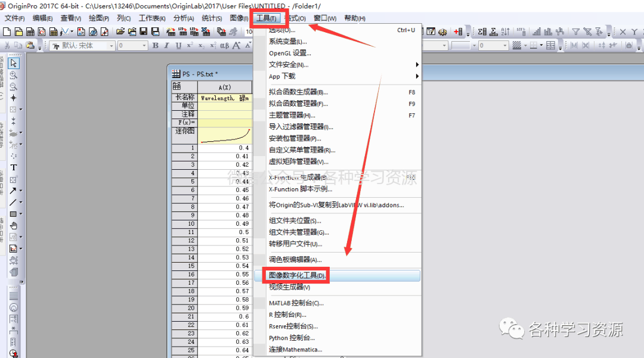This screenshot has width=644, height=358.
Task: Click 拟合函数生成器 menu entry
Action: 298,92
